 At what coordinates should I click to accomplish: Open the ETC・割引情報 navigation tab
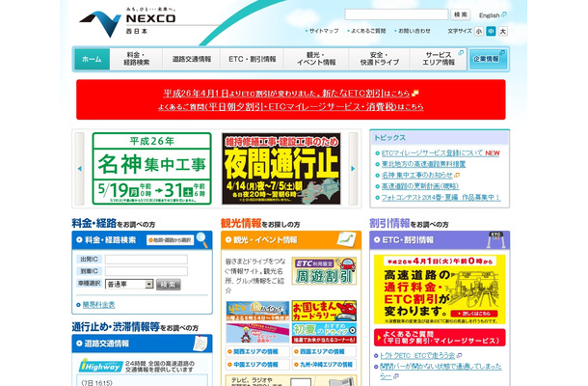253,59
